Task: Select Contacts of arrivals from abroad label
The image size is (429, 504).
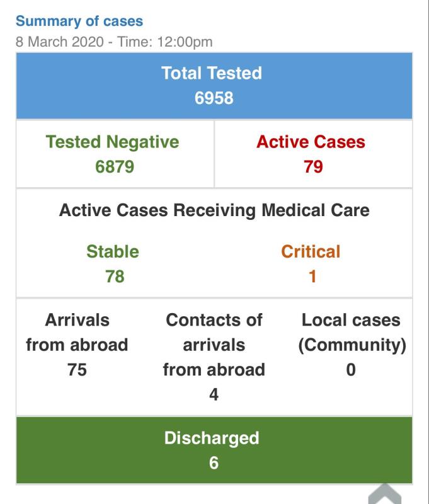Action: tap(214, 345)
